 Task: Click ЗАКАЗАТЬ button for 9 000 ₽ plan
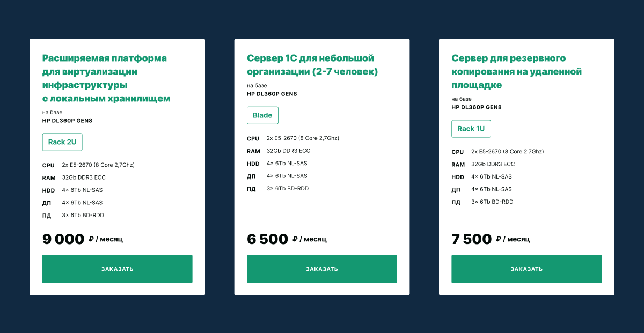(x=117, y=269)
